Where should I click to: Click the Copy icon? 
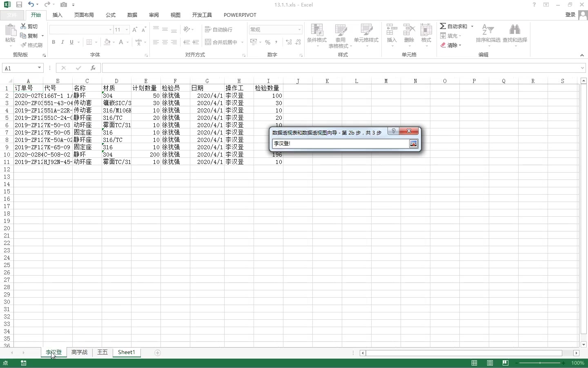point(23,36)
